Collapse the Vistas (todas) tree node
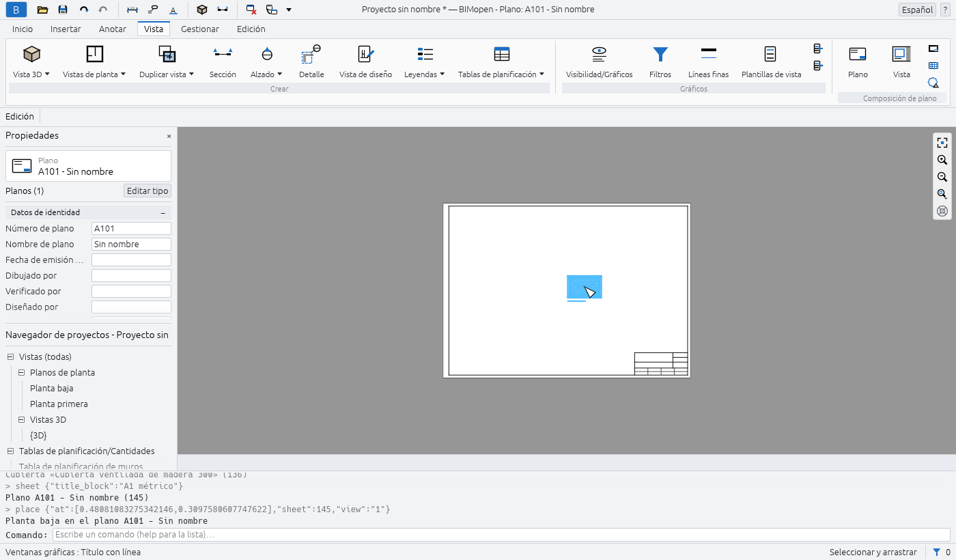Viewport: 956px width, 560px height. (10, 356)
